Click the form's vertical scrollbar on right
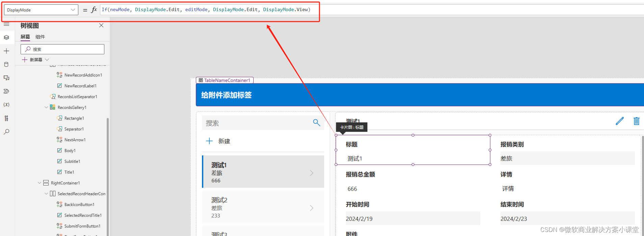 pos(642,186)
